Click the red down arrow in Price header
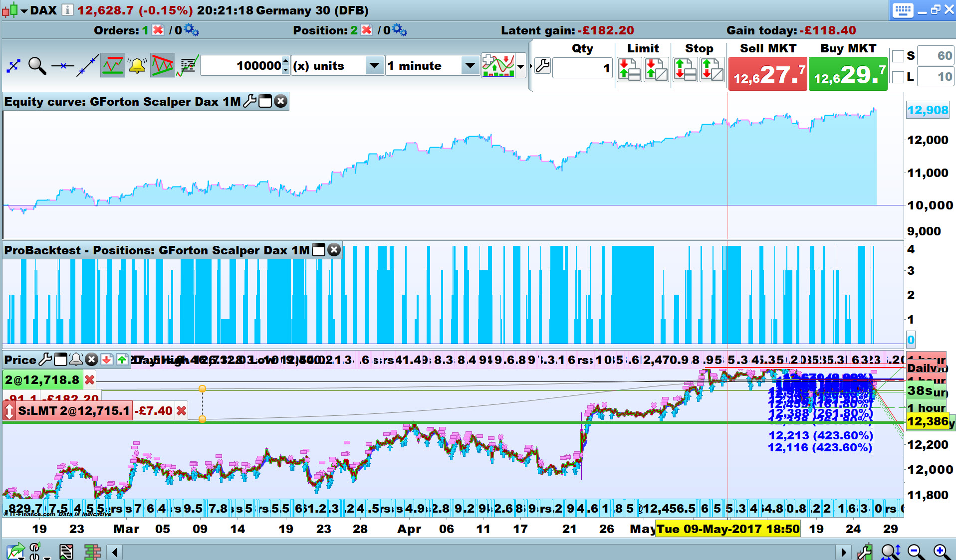The width and height of the screenshot is (956, 560). coord(107,359)
